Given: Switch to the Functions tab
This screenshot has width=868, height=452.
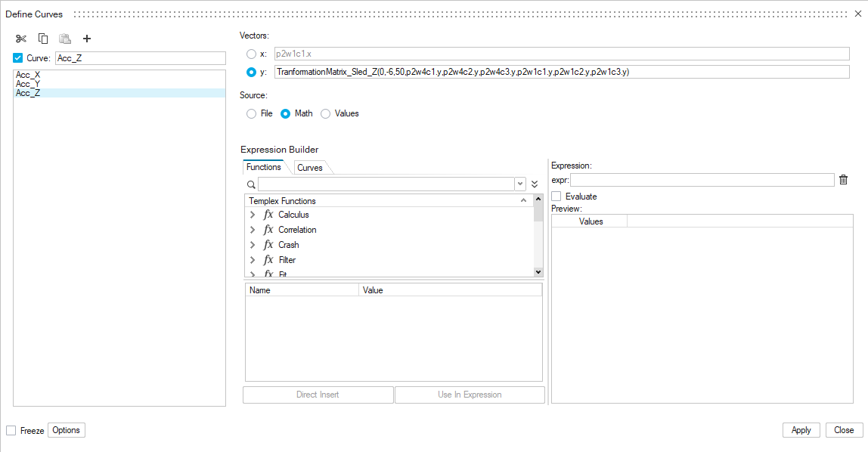Looking at the screenshot, I should click(x=263, y=167).
